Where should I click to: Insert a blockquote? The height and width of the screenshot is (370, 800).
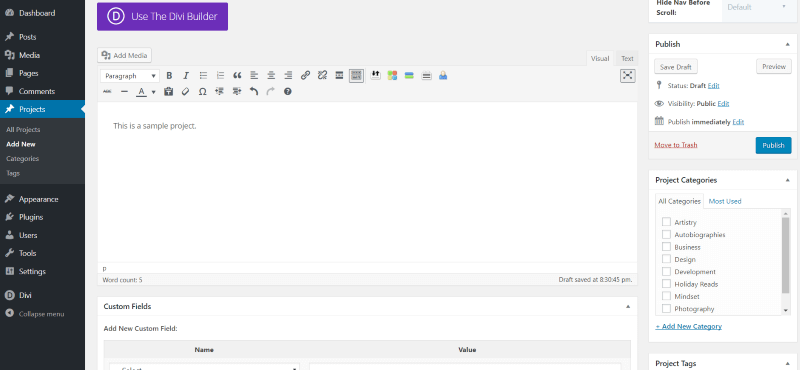(237, 76)
